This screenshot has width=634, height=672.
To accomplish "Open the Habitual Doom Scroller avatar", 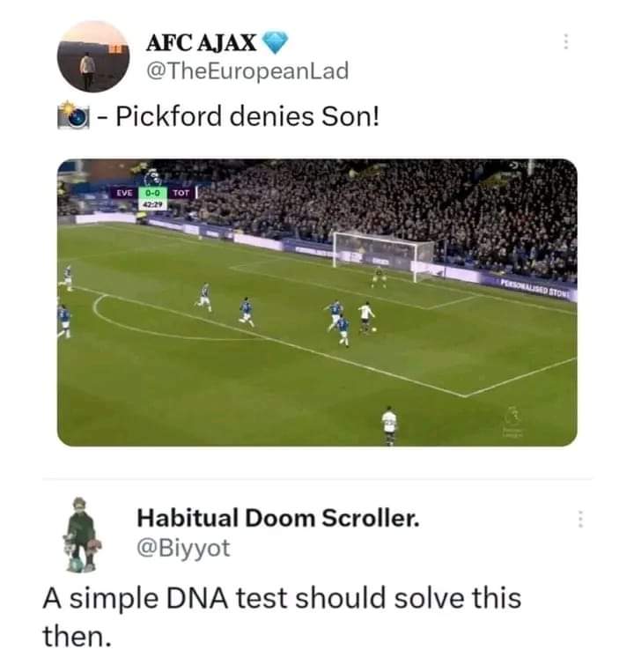I will (x=82, y=535).
